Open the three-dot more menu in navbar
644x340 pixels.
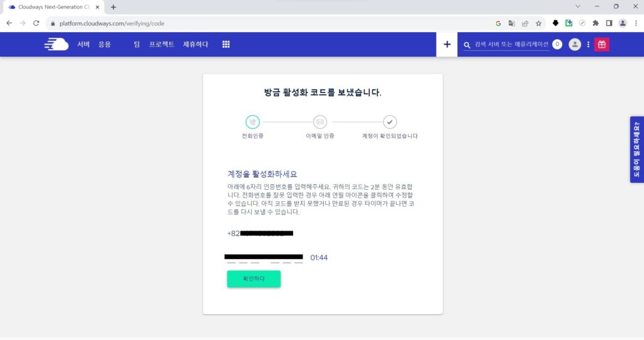click(x=588, y=45)
